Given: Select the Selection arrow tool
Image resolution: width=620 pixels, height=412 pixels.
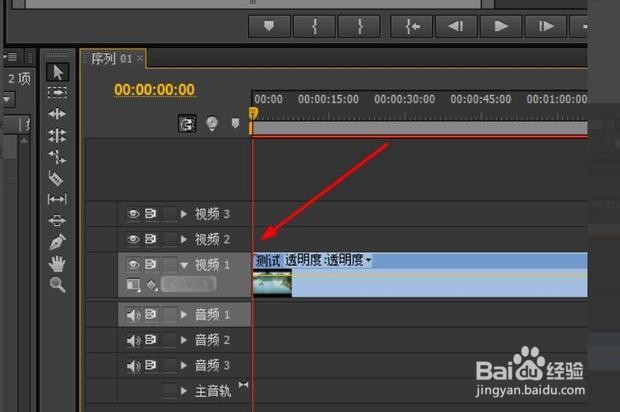Looking at the screenshot, I should pyautogui.click(x=58, y=72).
